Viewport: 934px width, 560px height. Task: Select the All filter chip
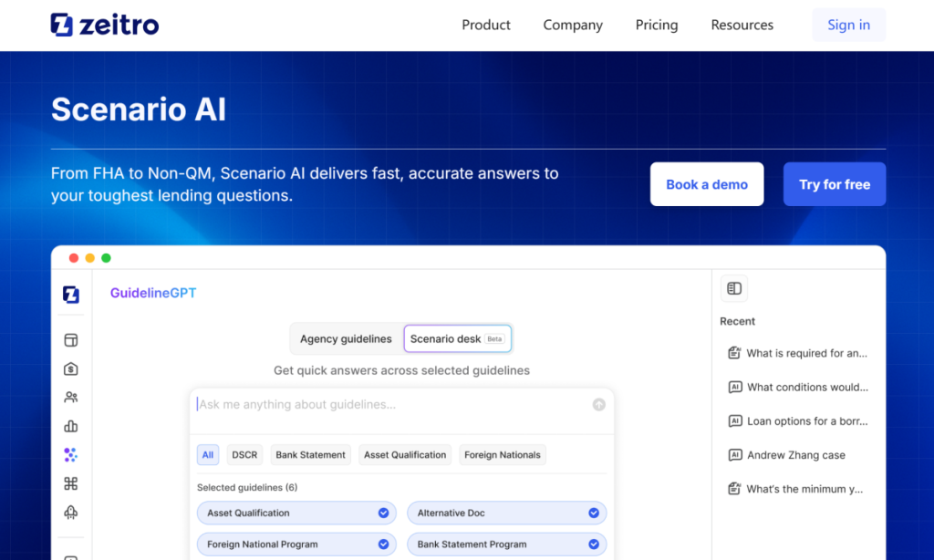pos(208,454)
